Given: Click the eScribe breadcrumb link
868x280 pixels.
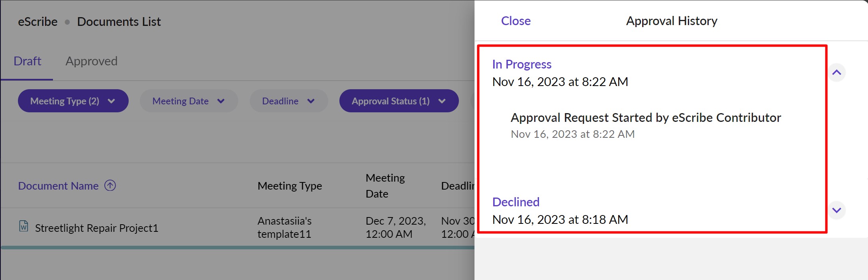Looking at the screenshot, I should point(37,22).
